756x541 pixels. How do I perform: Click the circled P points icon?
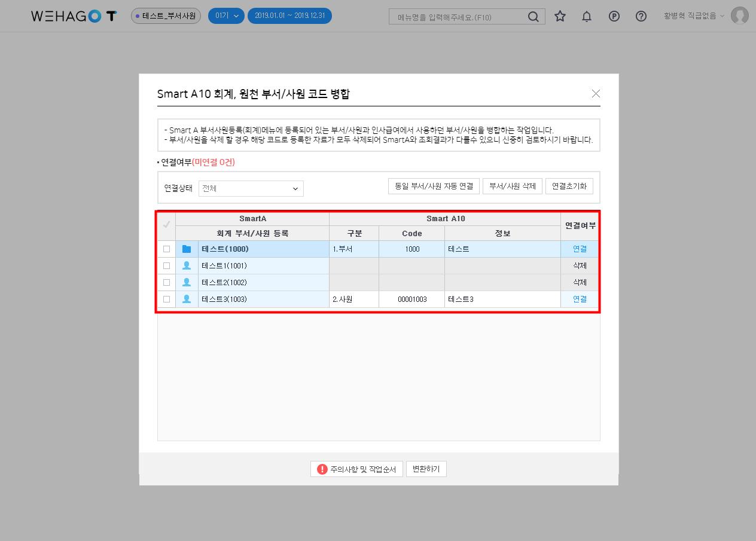(x=614, y=16)
